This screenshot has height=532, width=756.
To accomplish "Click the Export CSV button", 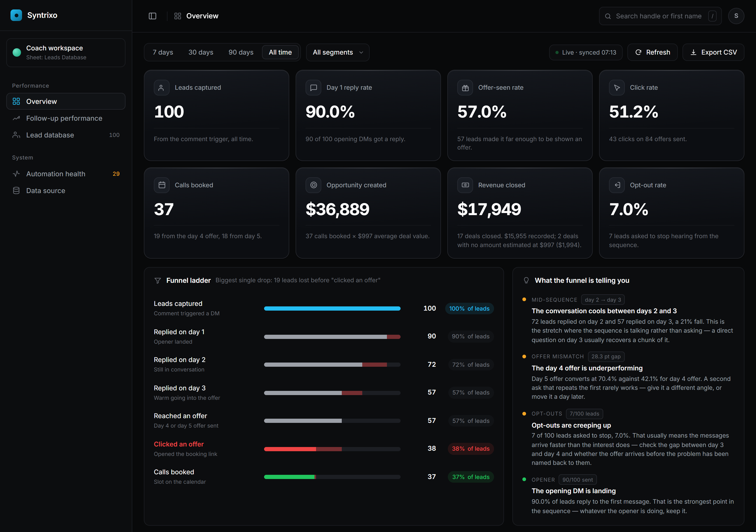I will [x=713, y=52].
